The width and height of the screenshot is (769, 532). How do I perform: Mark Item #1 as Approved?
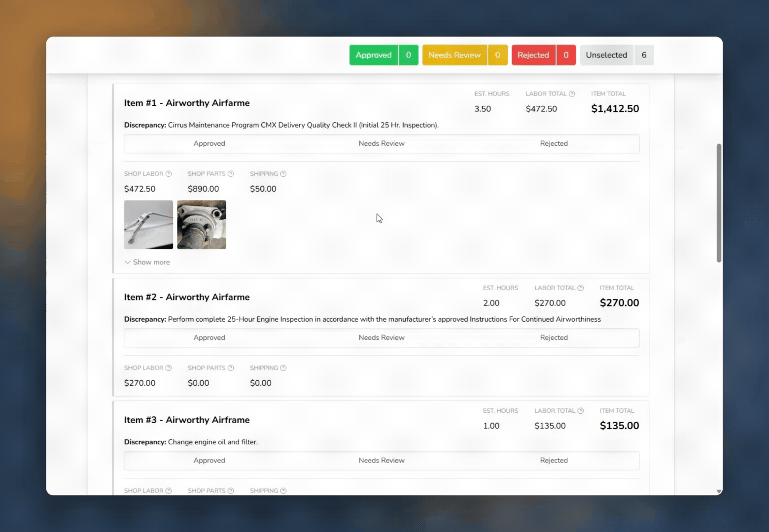tap(209, 144)
